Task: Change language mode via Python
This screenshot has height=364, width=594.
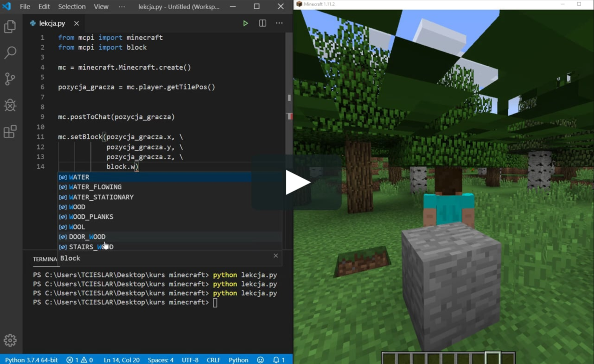Action: click(239, 360)
